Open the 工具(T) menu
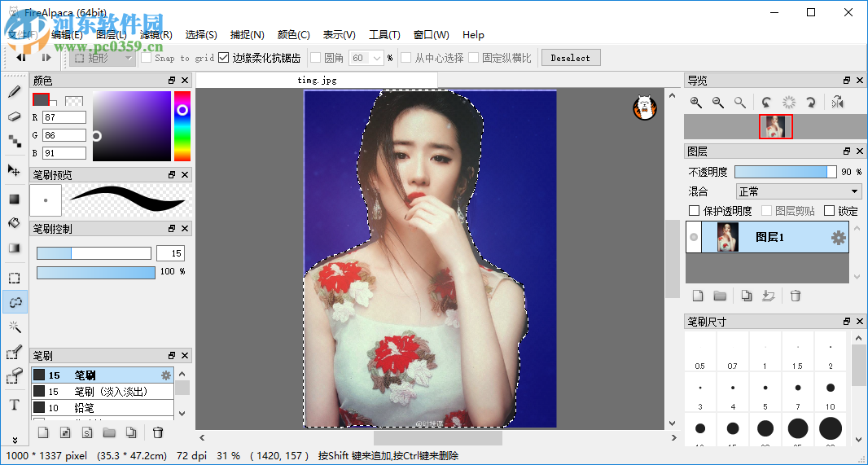868x465 pixels. [x=384, y=35]
